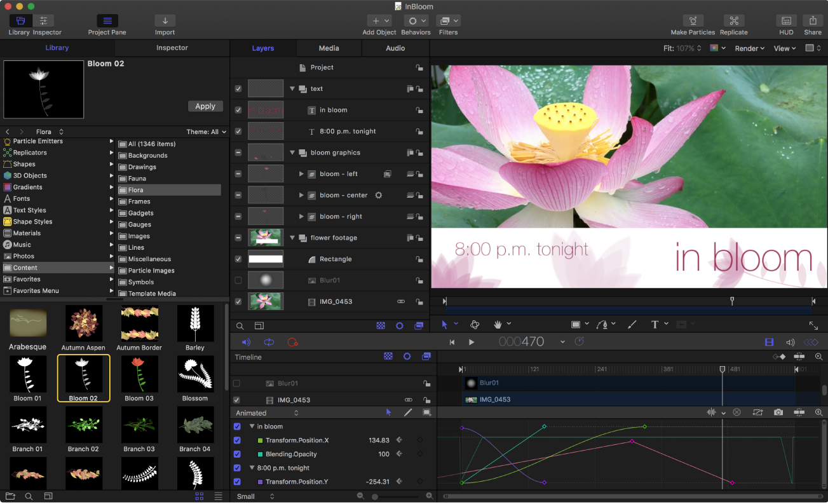Show the HUD panel
This screenshot has width=828, height=504.
[786, 21]
